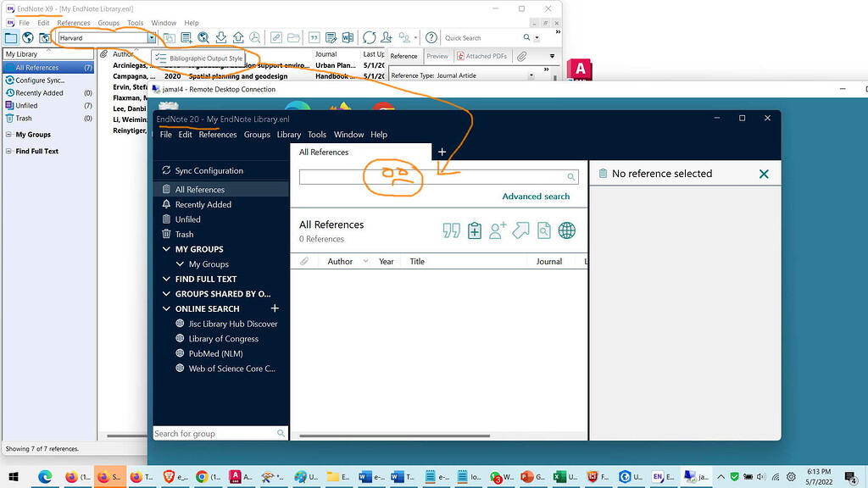Open Reference Type dropdown in EndNote X9
Image resolution: width=868 pixels, height=488 pixels.
(x=531, y=75)
